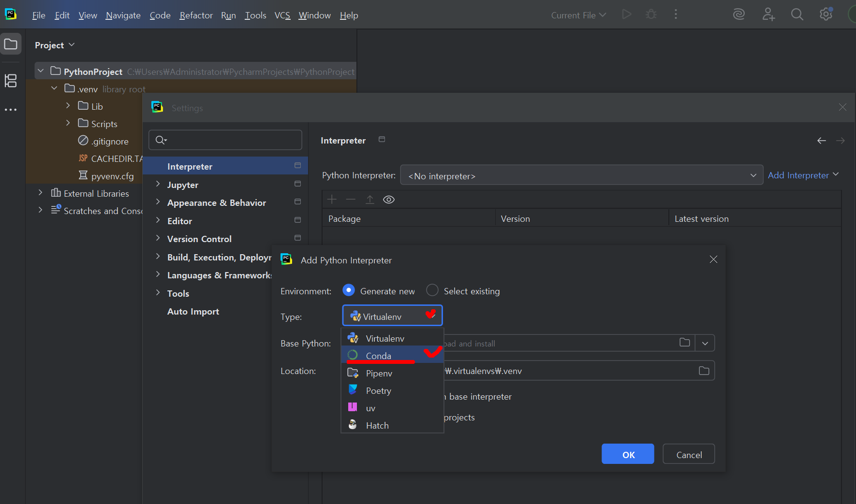Screen dimensions: 856x504
Task: Toggle Show early releases eye icon
Action: (389, 200)
